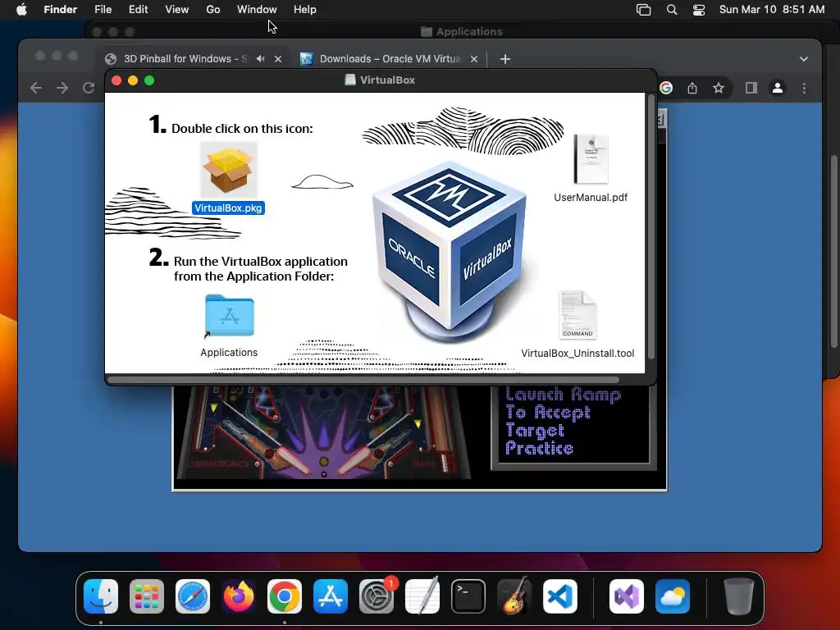Open the weather cloud app in Dock
This screenshot has height=630, width=840.
(673, 596)
